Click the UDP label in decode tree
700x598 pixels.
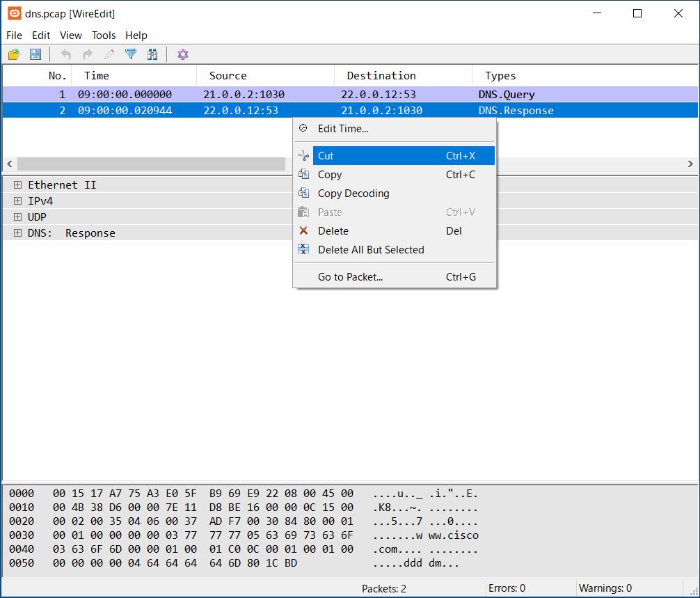click(x=37, y=217)
